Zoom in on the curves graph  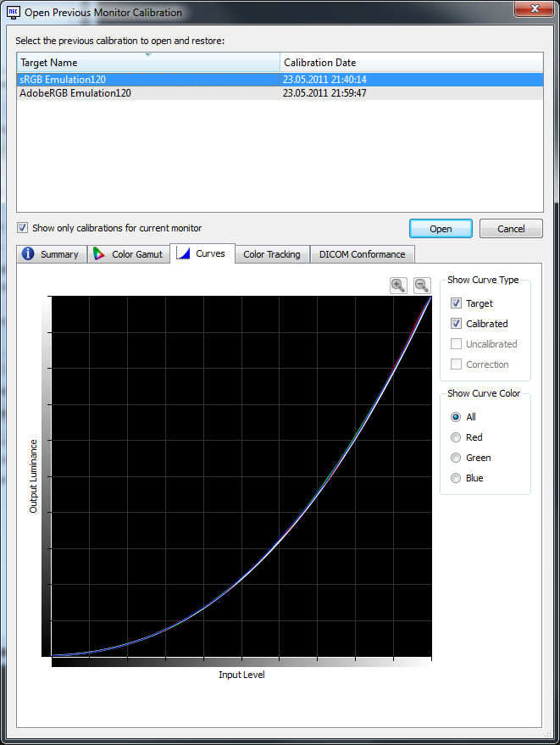coord(398,286)
